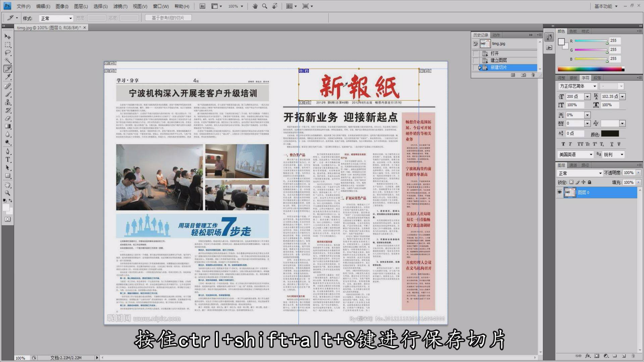Viewport: 644px width, 362px height.
Task: Launch Bridge from the top bar
Action: tap(202, 6)
